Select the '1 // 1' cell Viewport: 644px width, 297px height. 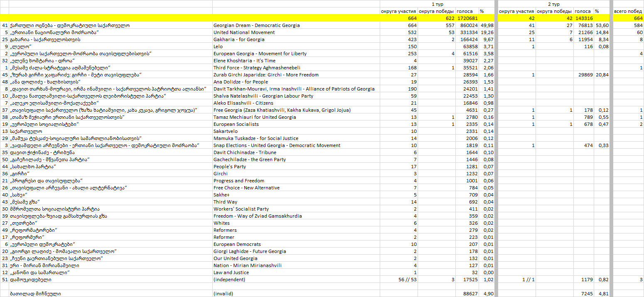point(517,280)
